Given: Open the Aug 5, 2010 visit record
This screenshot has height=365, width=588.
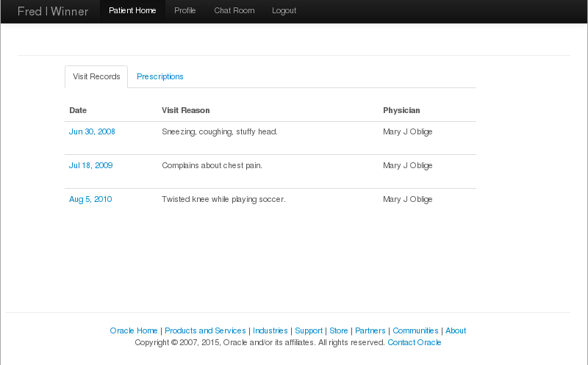Looking at the screenshot, I should coord(90,200).
